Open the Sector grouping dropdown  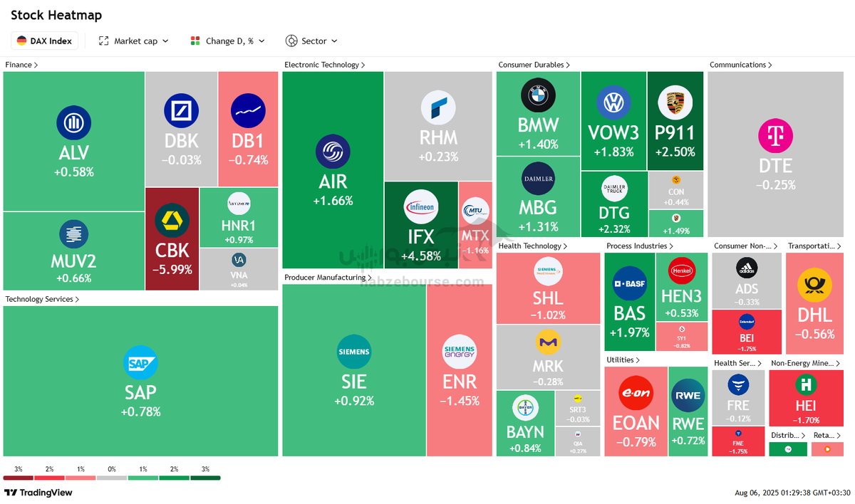311,41
